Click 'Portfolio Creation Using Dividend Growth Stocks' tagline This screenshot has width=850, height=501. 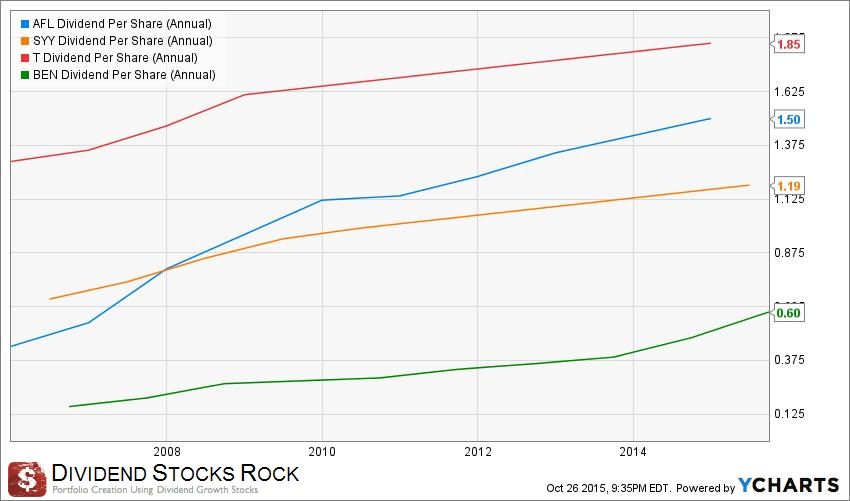(x=155, y=490)
